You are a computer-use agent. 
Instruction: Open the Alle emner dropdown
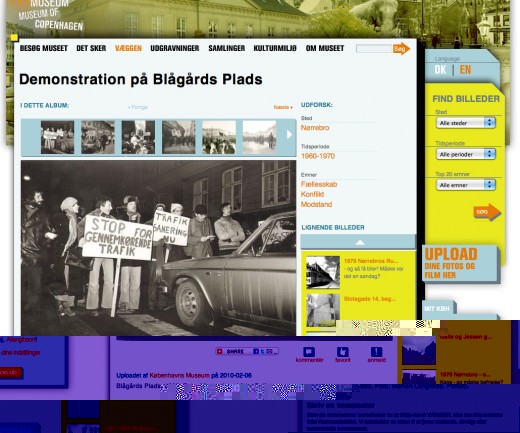click(x=466, y=185)
